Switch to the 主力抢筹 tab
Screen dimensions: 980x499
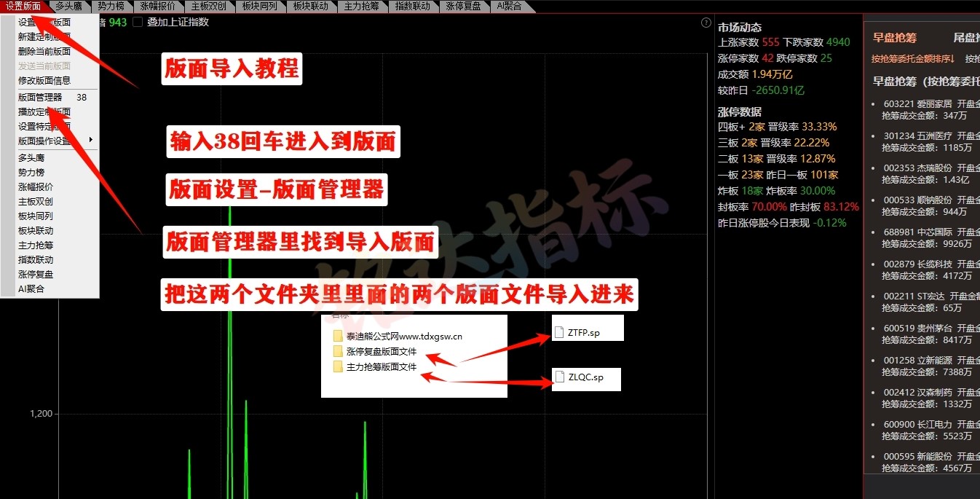[x=362, y=6]
